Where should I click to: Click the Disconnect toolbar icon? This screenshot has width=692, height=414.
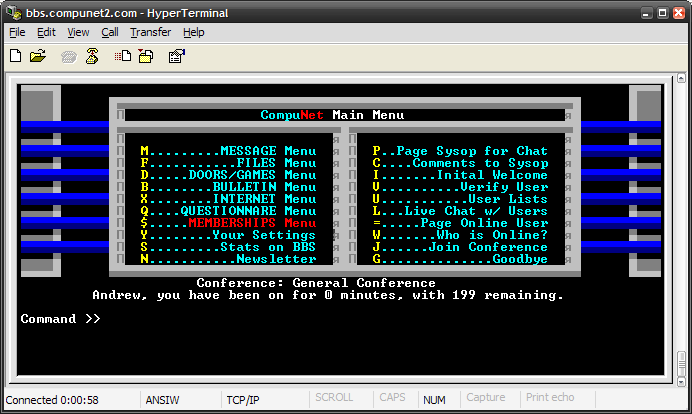pos(92,56)
